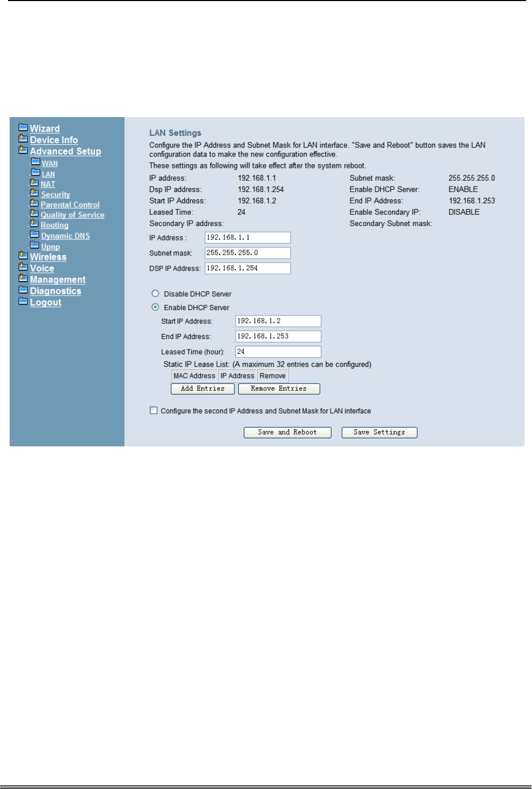Click the Remove Entries button
Image resolution: width=532 pixels, height=789 pixels.
(x=279, y=389)
